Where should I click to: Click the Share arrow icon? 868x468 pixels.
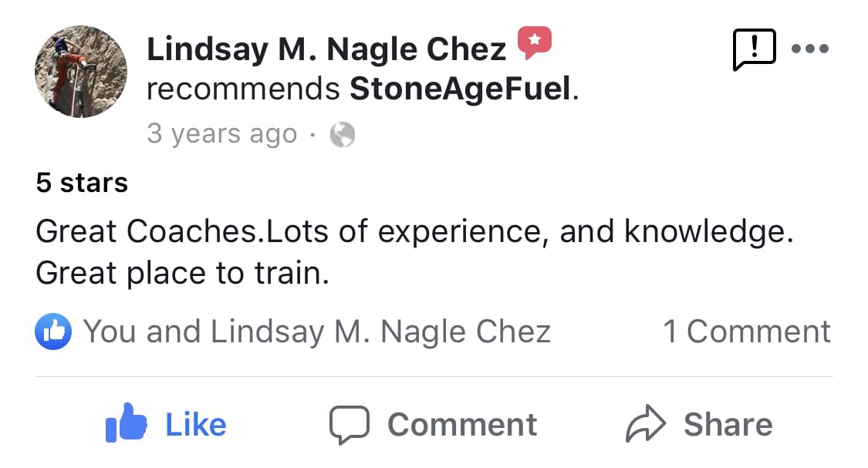click(x=645, y=424)
